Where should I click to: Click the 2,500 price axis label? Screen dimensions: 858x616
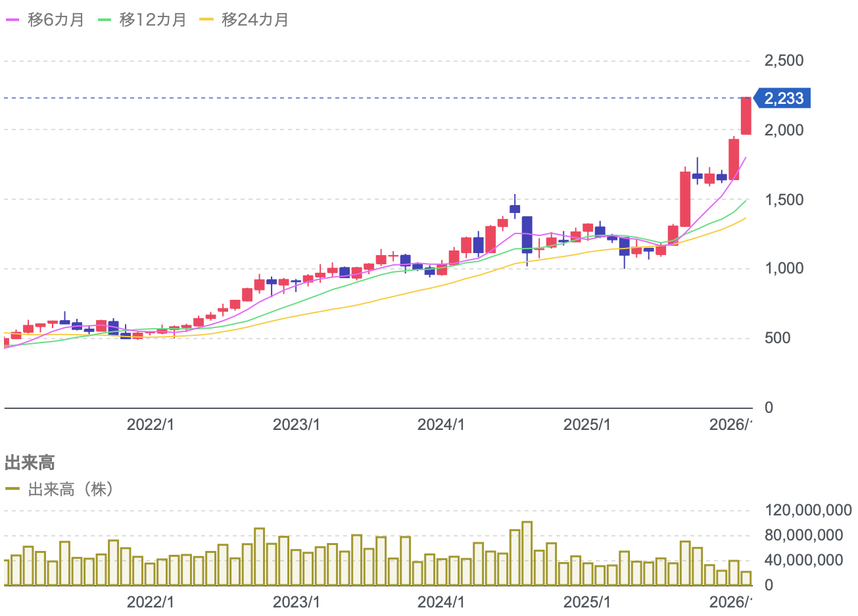(784, 60)
